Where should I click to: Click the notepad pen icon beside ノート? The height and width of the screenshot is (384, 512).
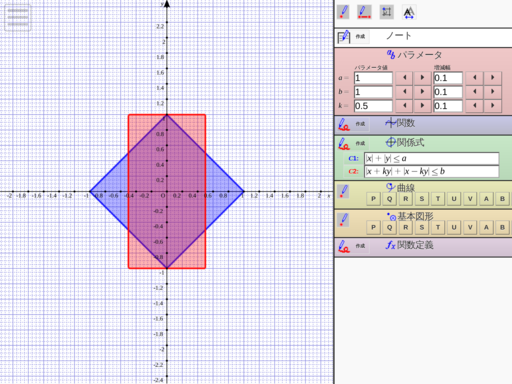tap(344, 37)
